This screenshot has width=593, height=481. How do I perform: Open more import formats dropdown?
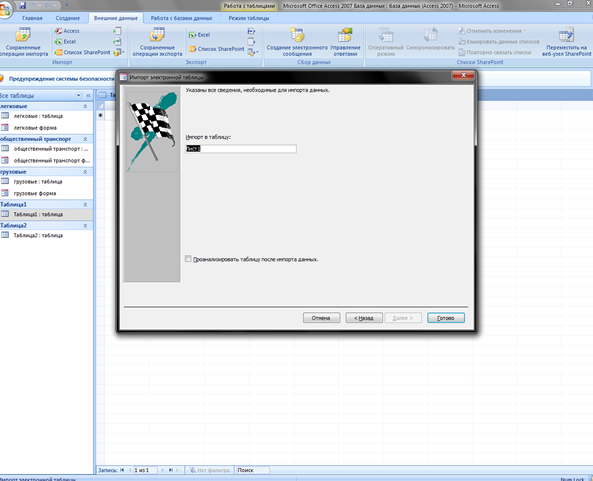119,52
